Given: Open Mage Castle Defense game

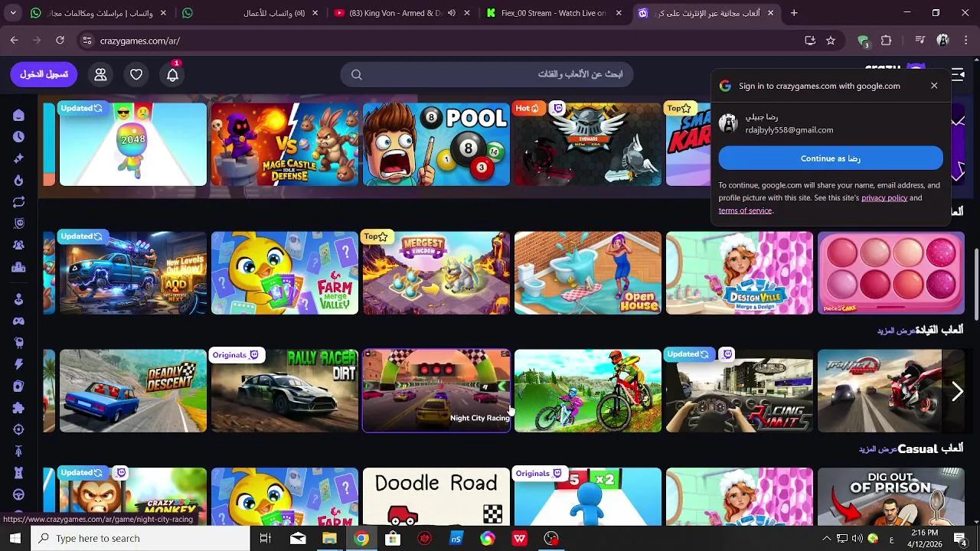Looking at the screenshot, I should point(285,145).
